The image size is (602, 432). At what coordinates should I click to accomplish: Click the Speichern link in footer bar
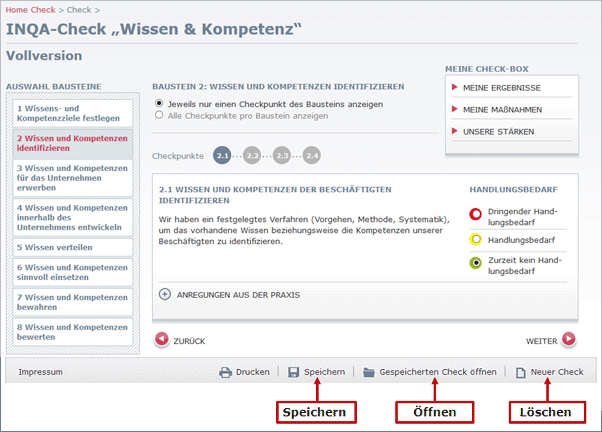[x=324, y=372]
